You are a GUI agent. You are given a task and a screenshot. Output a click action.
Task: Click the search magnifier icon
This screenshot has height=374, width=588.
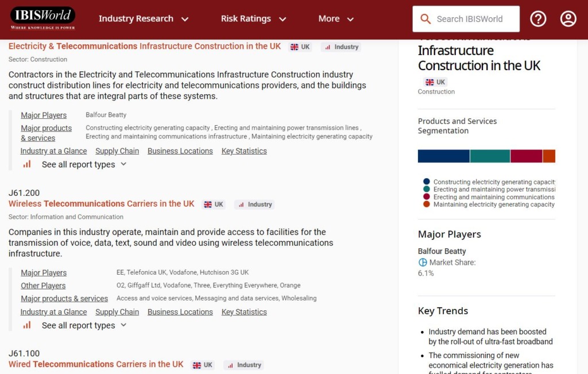point(425,19)
